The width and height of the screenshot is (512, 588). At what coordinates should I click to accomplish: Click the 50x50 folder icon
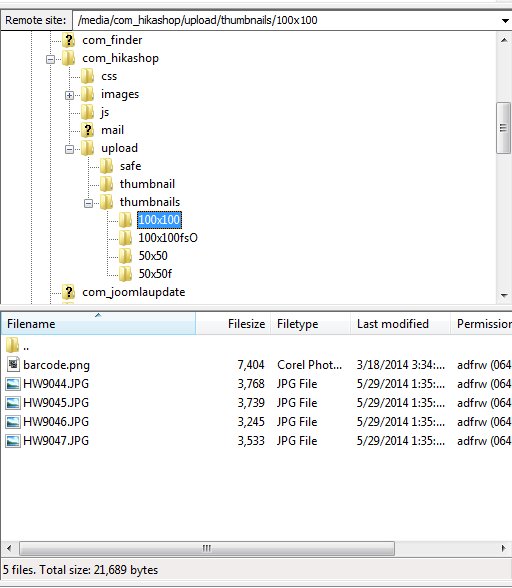(125, 256)
